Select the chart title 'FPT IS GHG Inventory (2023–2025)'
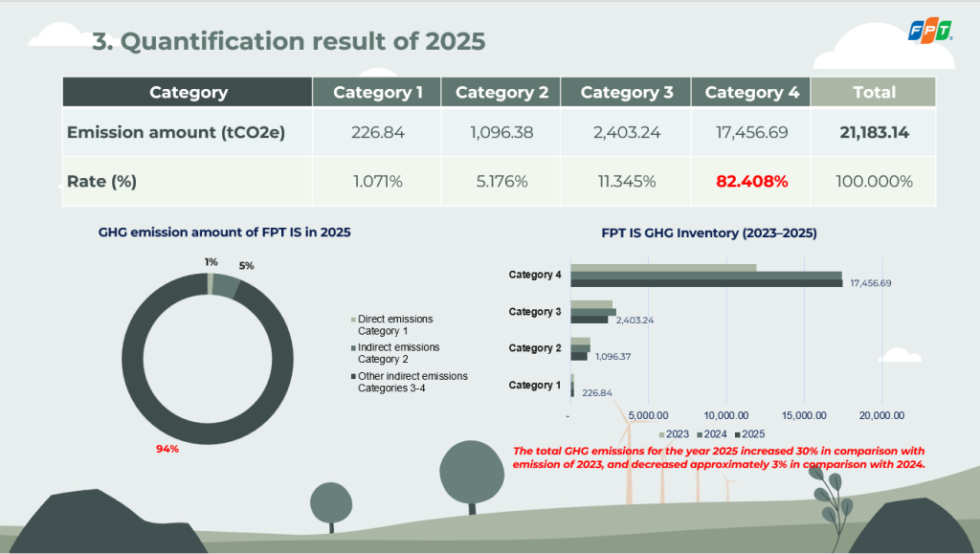This screenshot has width=980, height=554. (x=709, y=233)
